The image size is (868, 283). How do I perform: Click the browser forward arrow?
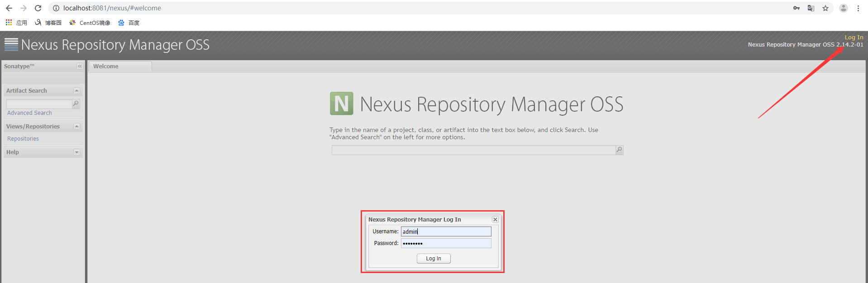point(24,8)
